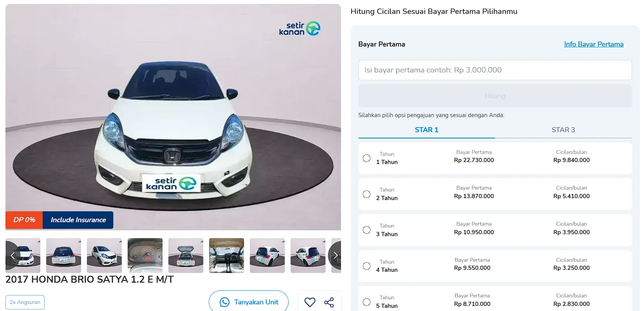Click WhatsApp icon in Tanyakan Unit button

point(225,302)
